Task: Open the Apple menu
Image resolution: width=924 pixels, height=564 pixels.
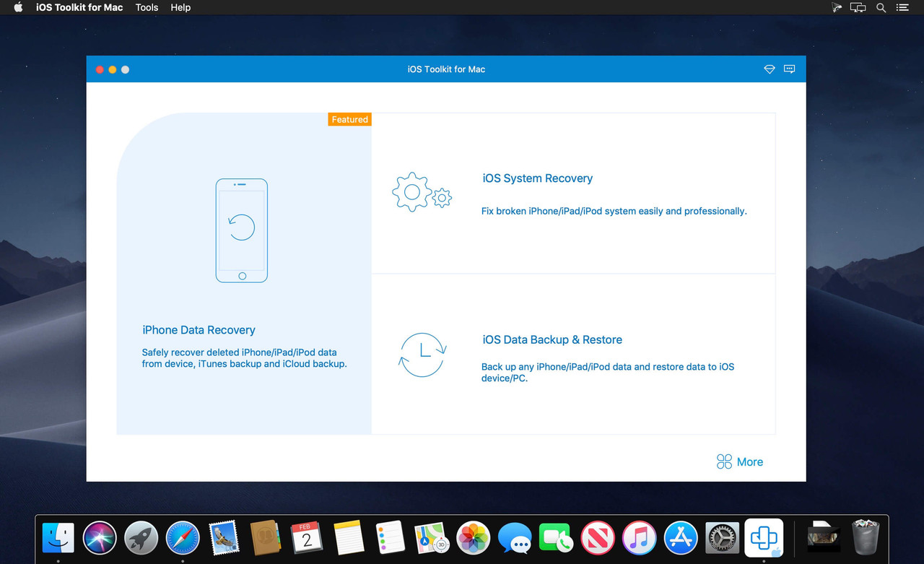Action: [x=17, y=7]
